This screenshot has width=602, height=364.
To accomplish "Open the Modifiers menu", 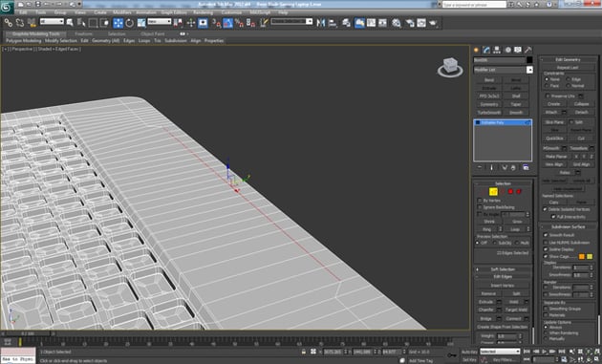I will click(121, 12).
